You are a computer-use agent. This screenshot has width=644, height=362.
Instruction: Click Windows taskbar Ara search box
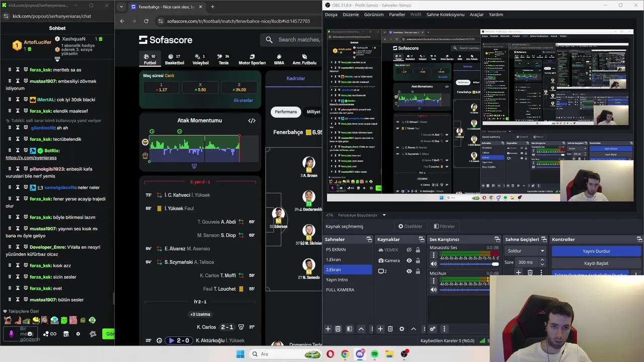click(285, 354)
